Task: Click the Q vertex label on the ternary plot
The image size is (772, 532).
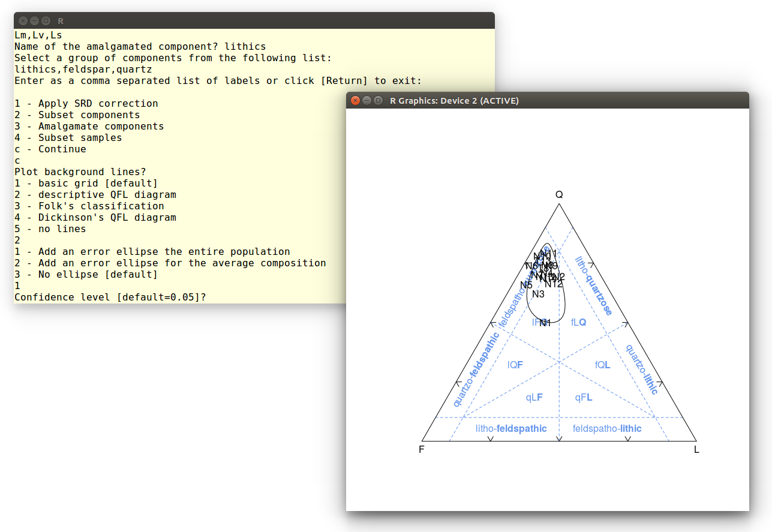Action: click(559, 194)
